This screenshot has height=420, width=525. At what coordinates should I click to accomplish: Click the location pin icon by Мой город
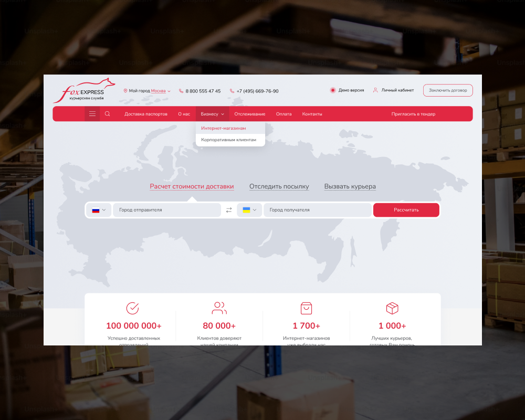[125, 91]
